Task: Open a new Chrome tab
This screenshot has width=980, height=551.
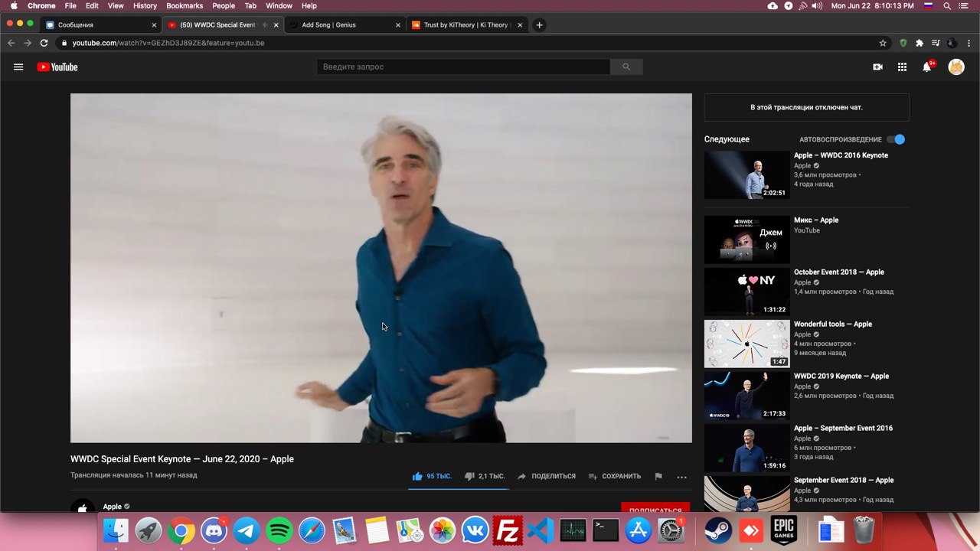Action: click(x=539, y=24)
